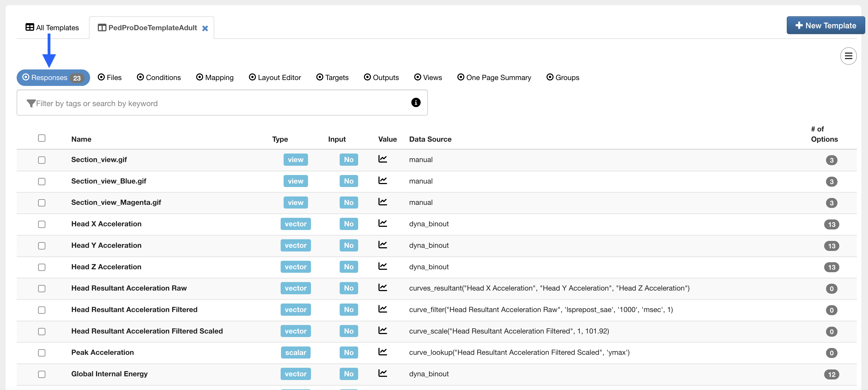Click the info icon in filter box

(416, 103)
